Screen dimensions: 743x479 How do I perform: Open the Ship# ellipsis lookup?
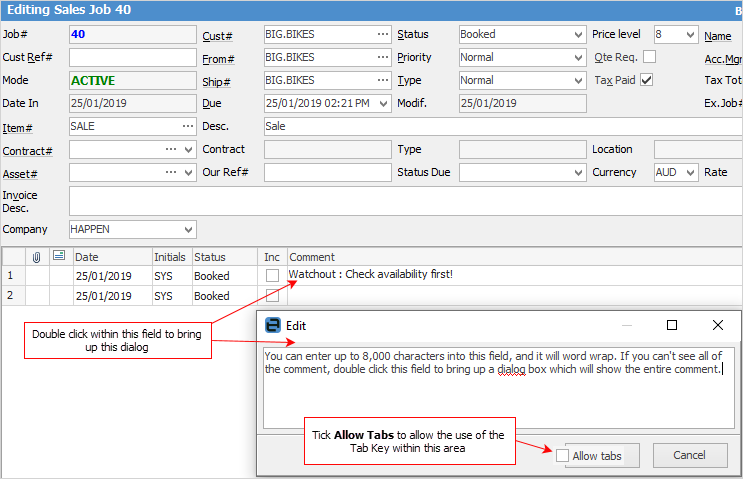(x=383, y=81)
